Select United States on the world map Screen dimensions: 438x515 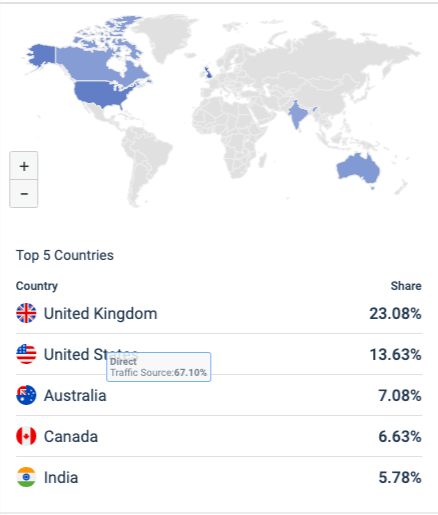pos(100,93)
